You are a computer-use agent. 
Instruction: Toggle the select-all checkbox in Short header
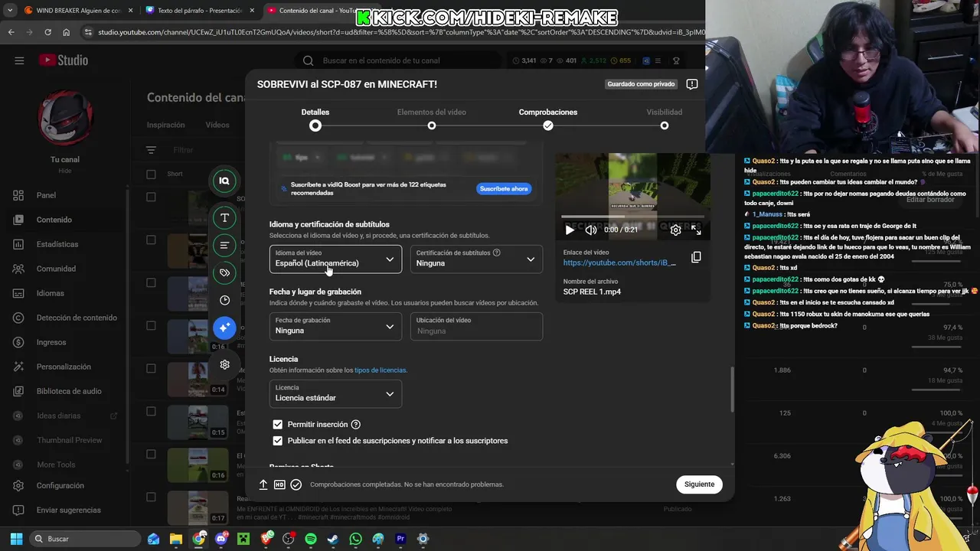pos(151,174)
